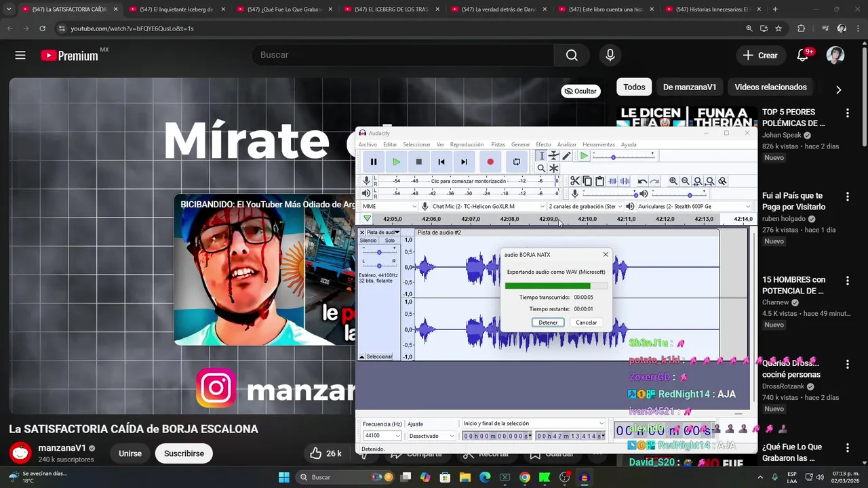Open the Windows Start menu on taskbar

coord(284,477)
